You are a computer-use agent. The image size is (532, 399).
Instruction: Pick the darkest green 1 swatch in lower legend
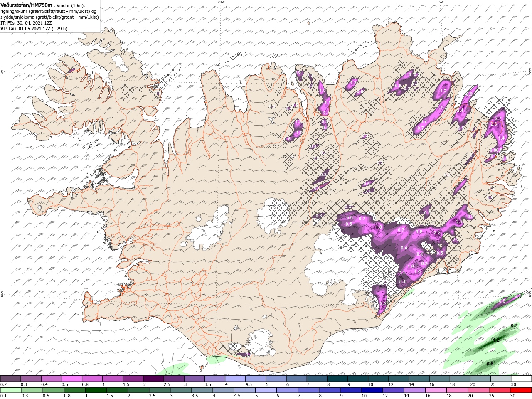click(96, 390)
